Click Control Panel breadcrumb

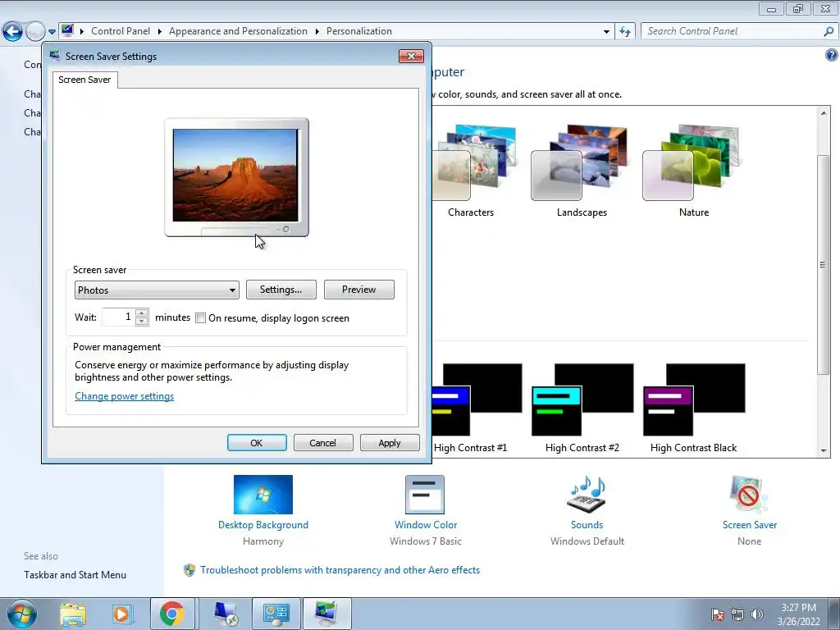coord(121,31)
